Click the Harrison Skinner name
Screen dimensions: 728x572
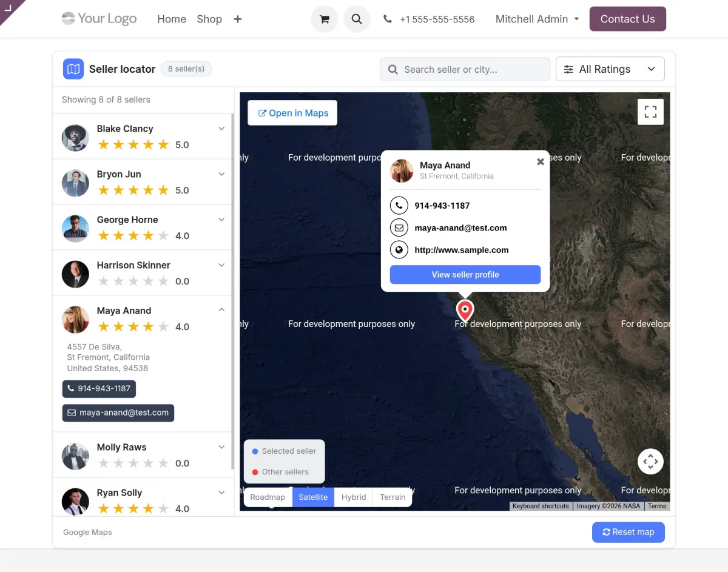pyautogui.click(x=133, y=265)
